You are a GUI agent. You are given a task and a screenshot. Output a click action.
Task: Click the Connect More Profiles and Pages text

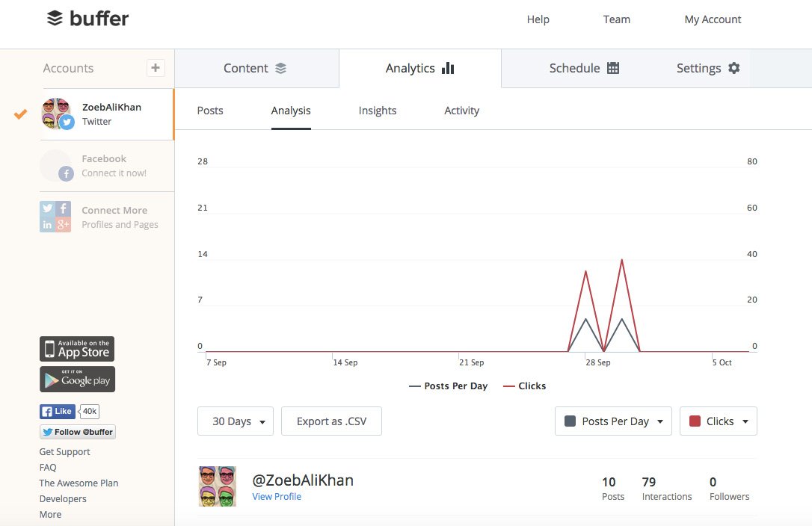(120, 217)
